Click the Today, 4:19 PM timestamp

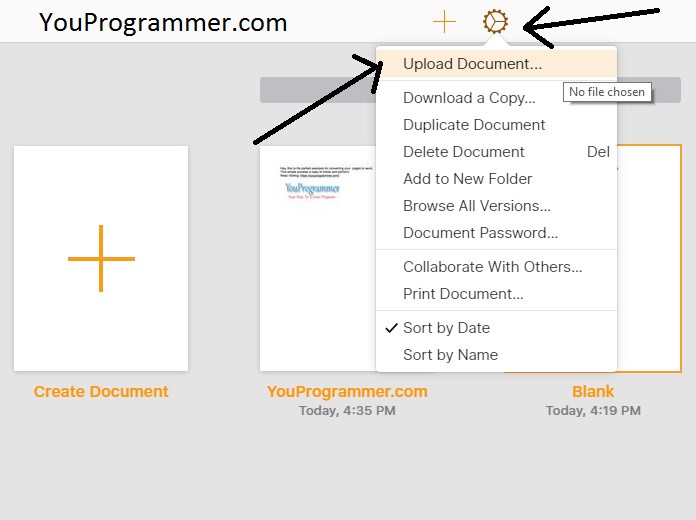(x=593, y=411)
